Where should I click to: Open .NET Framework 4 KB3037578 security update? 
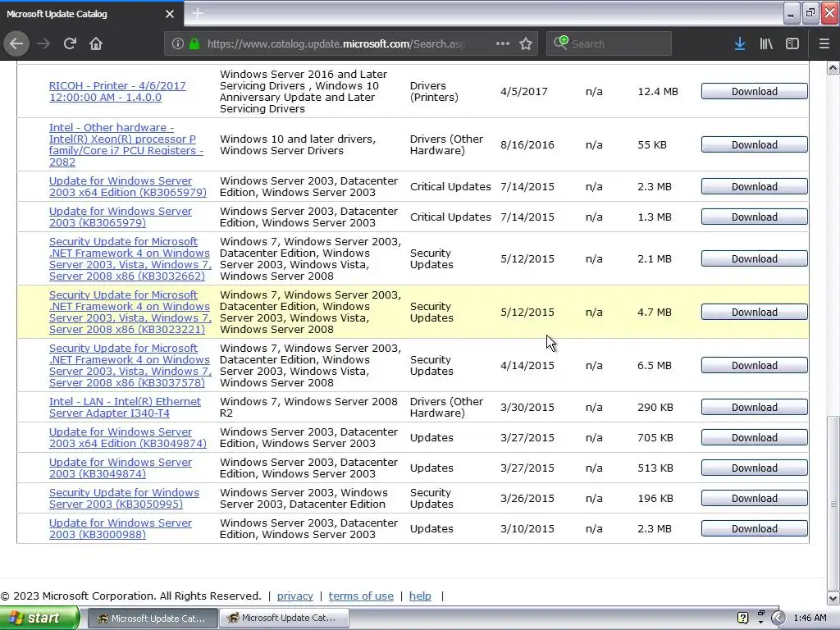pos(130,365)
